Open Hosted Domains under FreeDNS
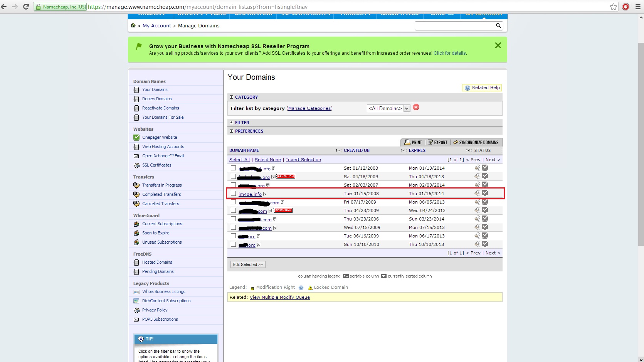This screenshot has height=362, width=644. pyautogui.click(x=157, y=262)
